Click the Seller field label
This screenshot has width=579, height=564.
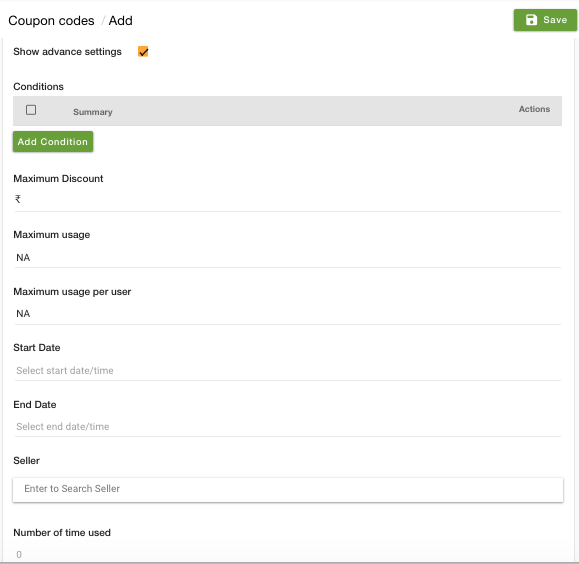26,461
